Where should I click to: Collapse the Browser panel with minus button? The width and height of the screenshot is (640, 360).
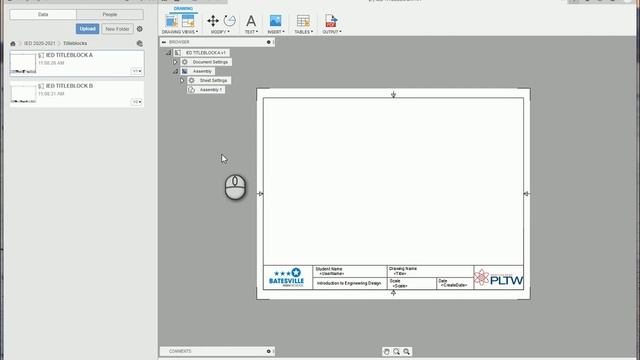point(164,42)
